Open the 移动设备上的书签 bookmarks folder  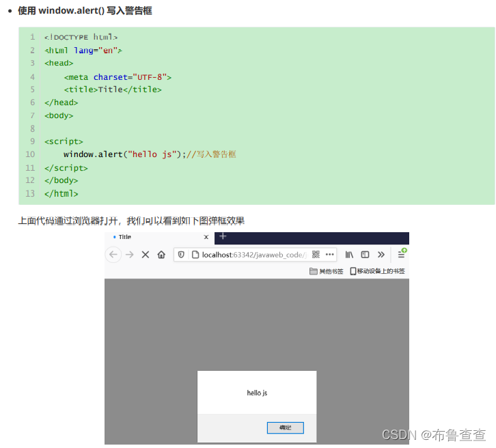coord(377,271)
